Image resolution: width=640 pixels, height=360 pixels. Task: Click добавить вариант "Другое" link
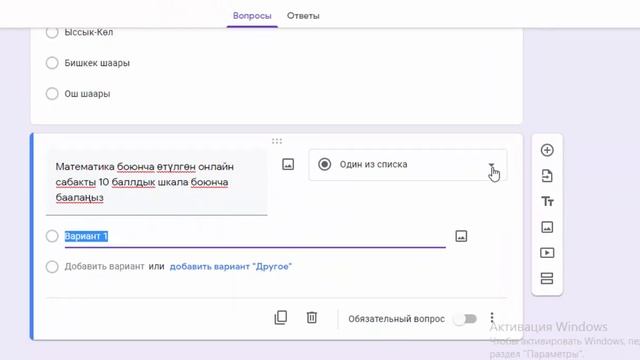(x=231, y=267)
